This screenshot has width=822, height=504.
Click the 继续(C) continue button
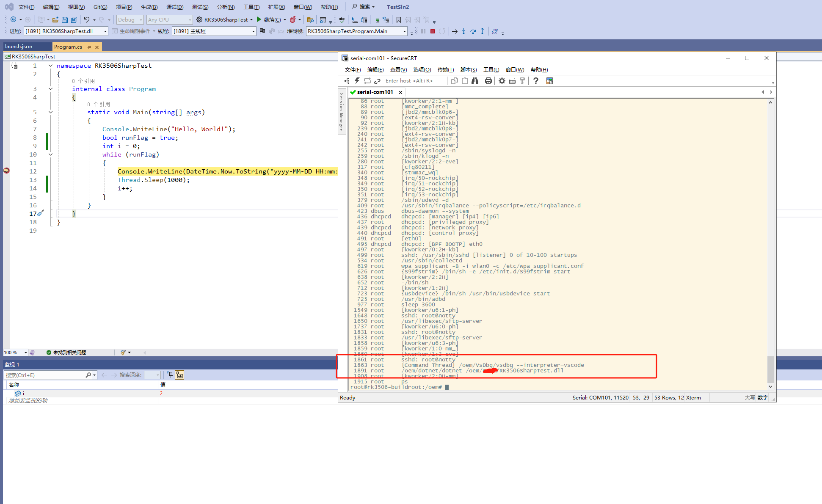point(268,19)
